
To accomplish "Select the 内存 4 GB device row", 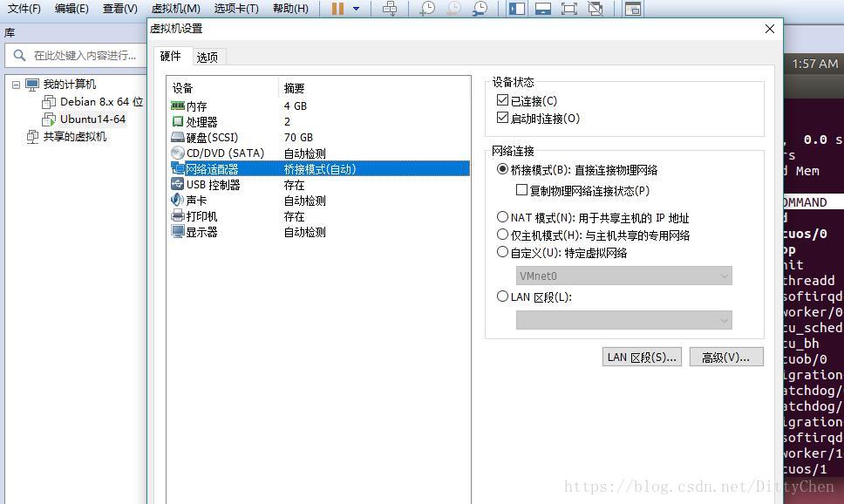I will [x=320, y=106].
